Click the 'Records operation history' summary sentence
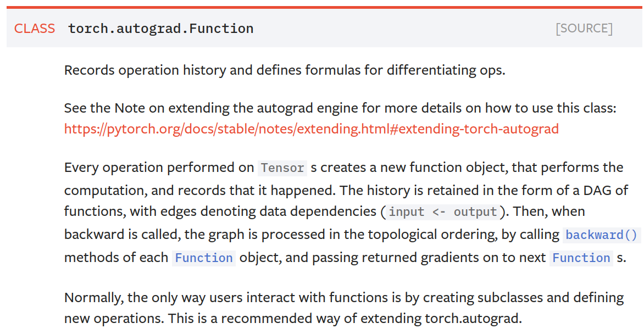Viewport: 644px width, 334px height. (x=285, y=70)
